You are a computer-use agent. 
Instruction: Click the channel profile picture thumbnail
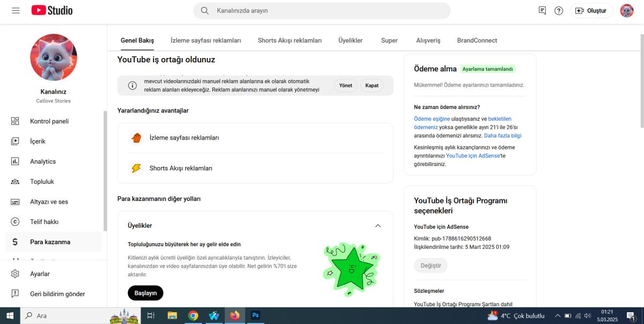54,57
